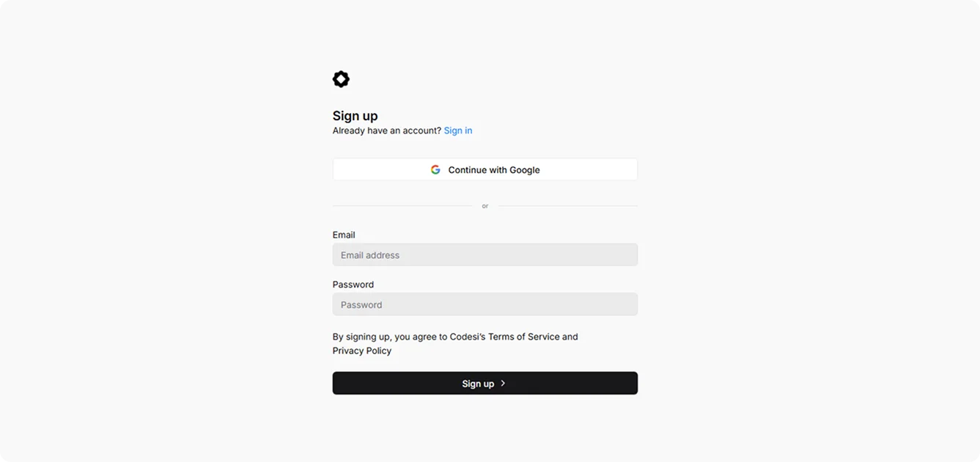This screenshot has height=462, width=980.
Task: Click the divider line left of "or"
Action: click(x=402, y=206)
